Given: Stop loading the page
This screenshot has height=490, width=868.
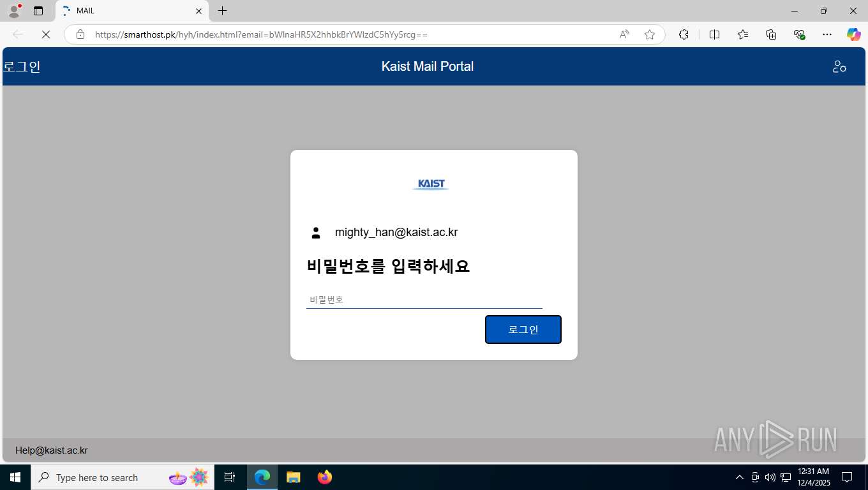Looking at the screenshot, I should point(46,34).
